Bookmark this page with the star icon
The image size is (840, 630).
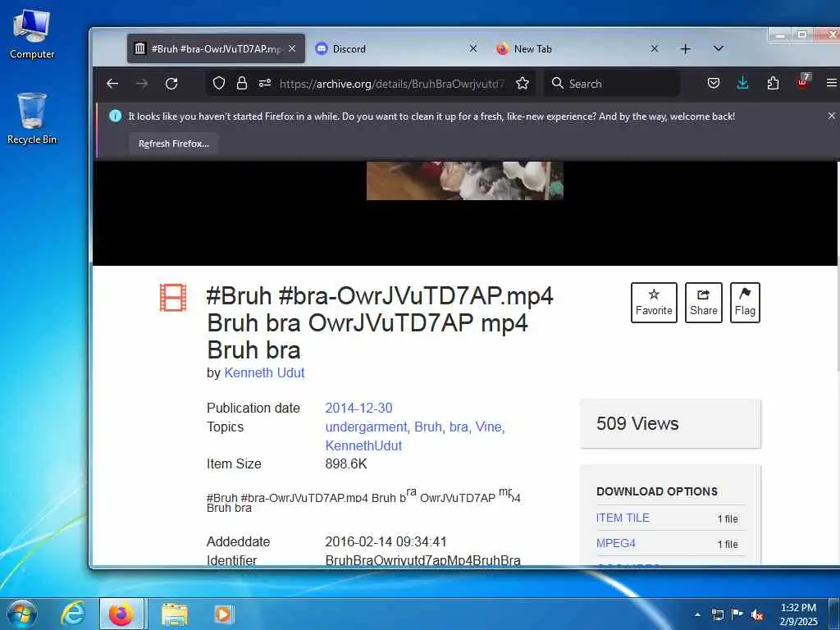coord(523,83)
